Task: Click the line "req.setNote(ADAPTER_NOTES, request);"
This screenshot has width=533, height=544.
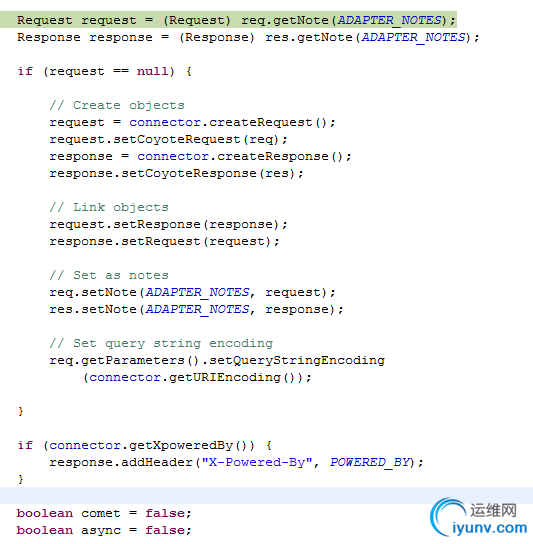Action: pyautogui.click(x=192, y=292)
